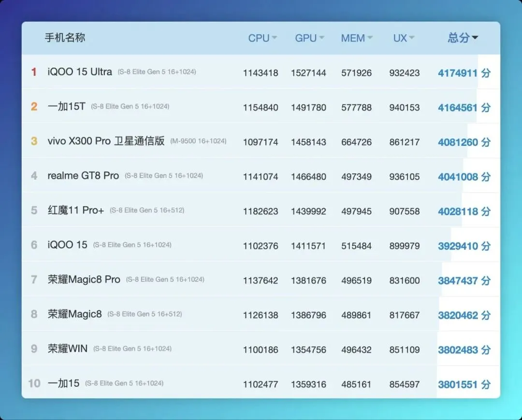Select total score 4028118 分
The width and height of the screenshot is (522, 420).
click(x=464, y=211)
